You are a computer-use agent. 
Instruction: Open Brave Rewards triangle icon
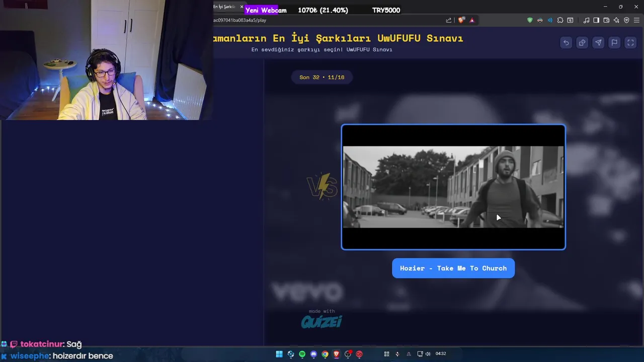472,20
